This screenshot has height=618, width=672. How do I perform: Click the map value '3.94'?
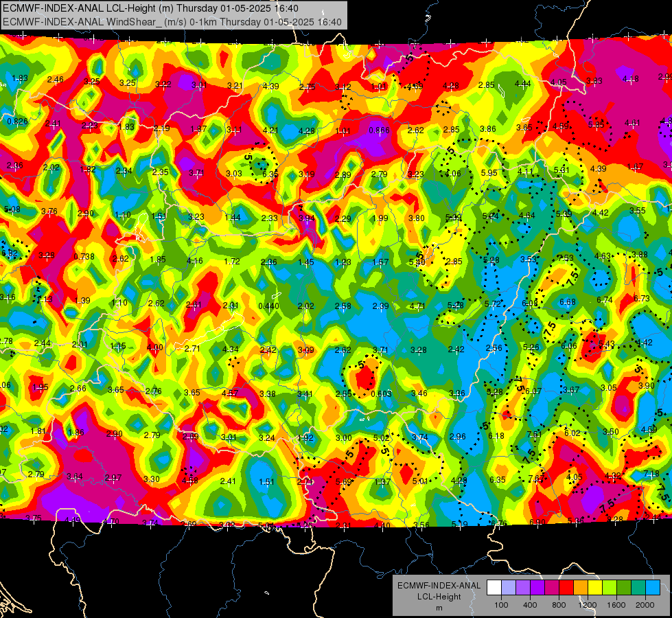tap(307, 218)
